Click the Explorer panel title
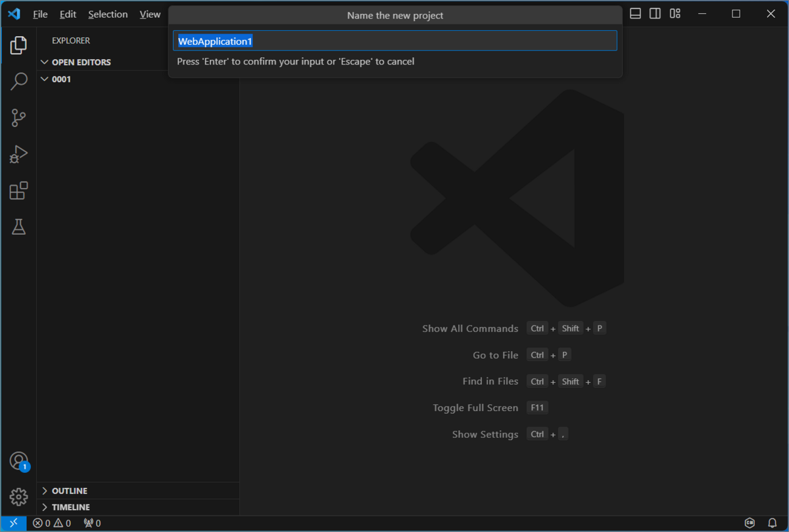This screenshot has height=532, width=789. coord(71,41)
